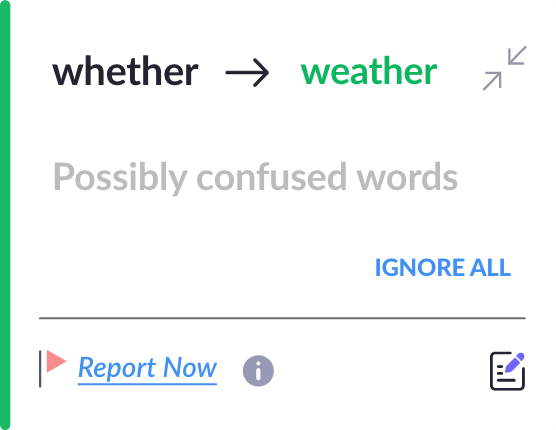The width and height of the screenshot is (556, 430).
Task: Click the black arrow between whether and weather
Action: (247, 73)
